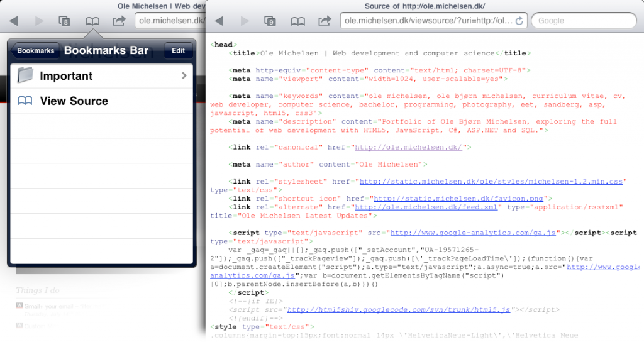Screen dimensions: 644x342
Task: Click the Google search field
Action: click(x=584, y=21)
